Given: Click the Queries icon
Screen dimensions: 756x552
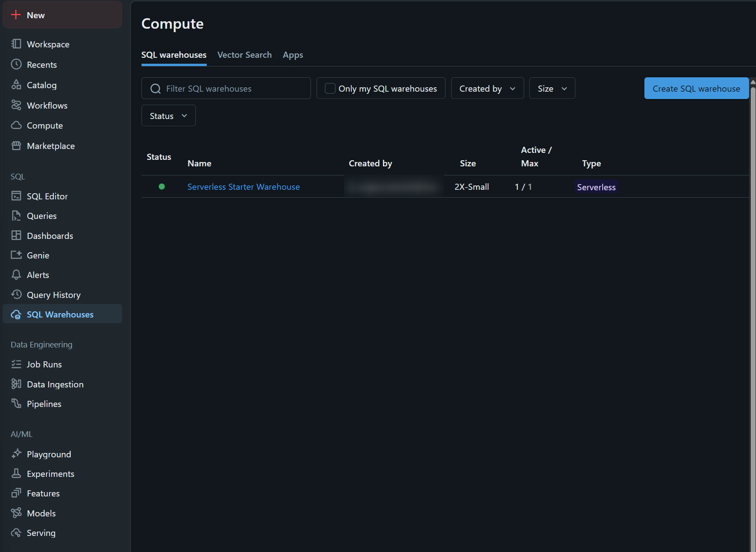Looking at the screenshot, I should 16,215.
